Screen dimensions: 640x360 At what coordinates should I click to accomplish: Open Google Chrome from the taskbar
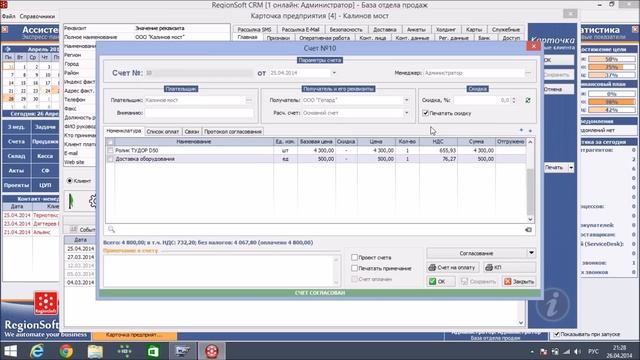coord(66,351)
